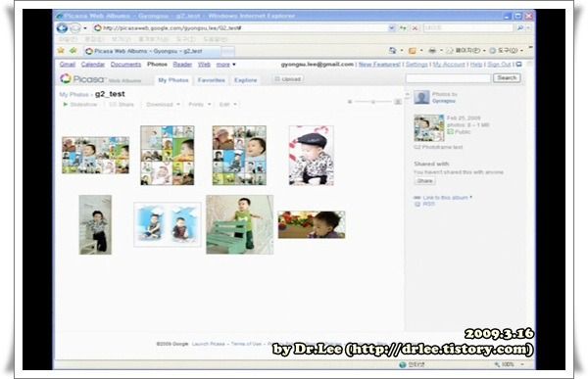Open the recent pages dropdown beside Forward
The width and height of the screenshot is (588, 379).
[x=85, y=28]
